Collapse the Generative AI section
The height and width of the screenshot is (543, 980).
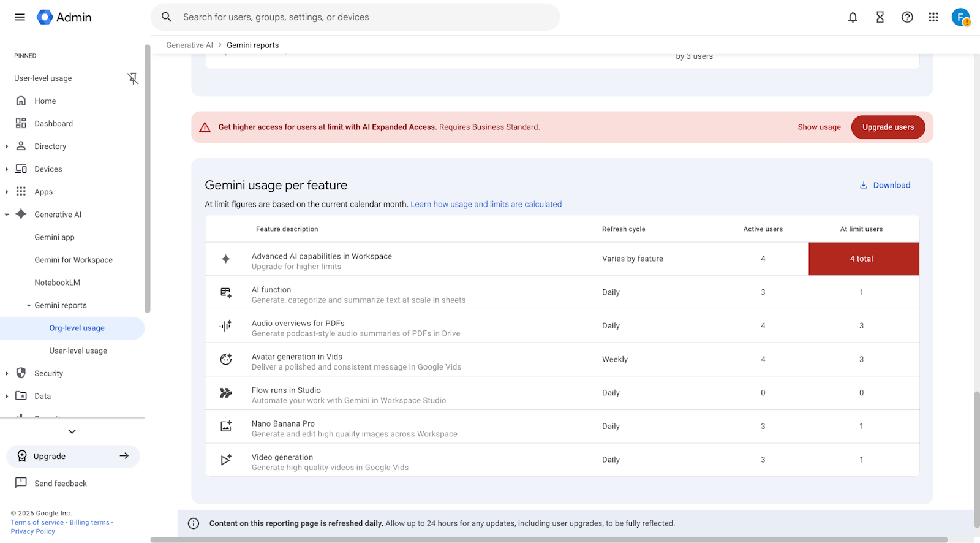[x=7, y=215]
